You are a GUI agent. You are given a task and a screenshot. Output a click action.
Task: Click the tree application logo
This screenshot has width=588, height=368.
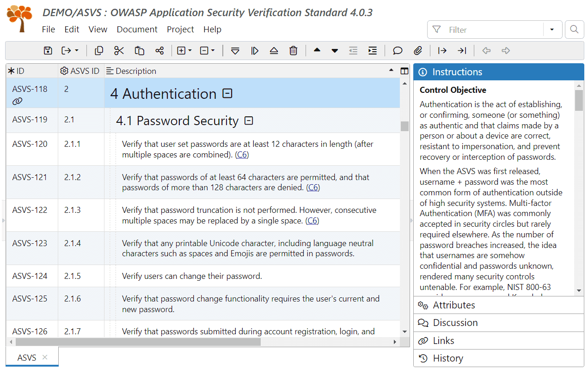pos(20,18)
